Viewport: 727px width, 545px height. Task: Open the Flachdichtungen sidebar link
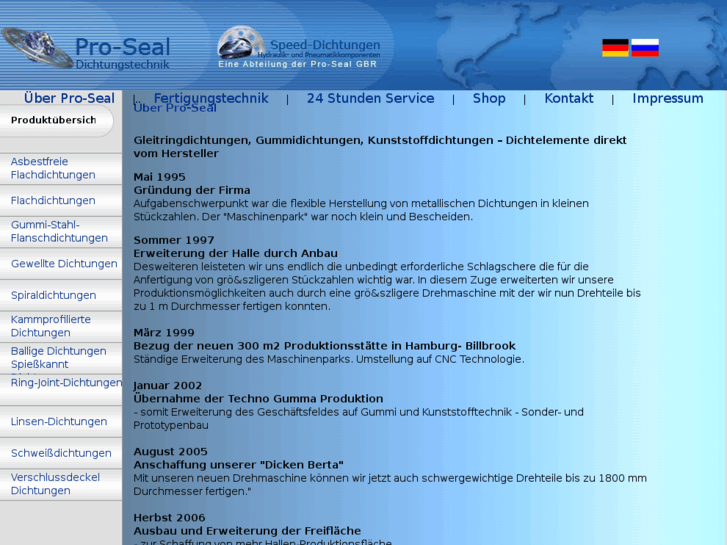53,200
